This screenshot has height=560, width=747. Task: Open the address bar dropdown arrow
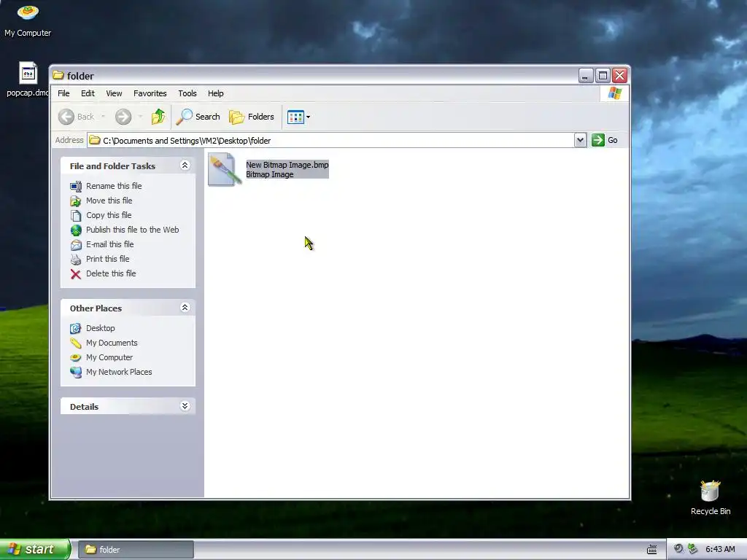click(x=580, y=140)
